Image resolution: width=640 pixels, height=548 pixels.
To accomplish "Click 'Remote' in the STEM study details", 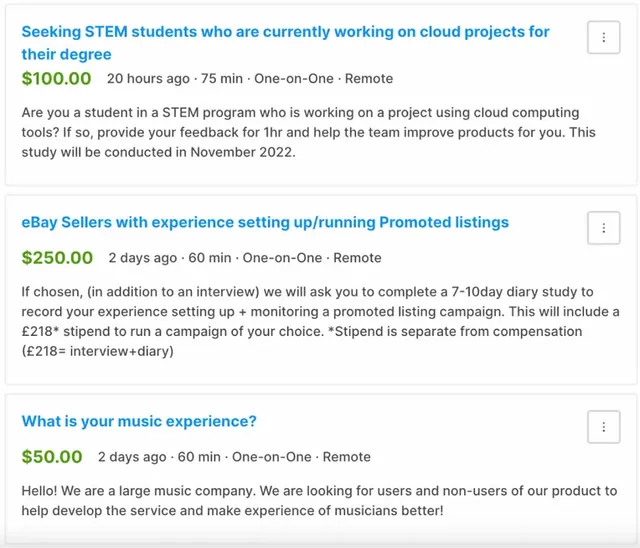I will click(369, 79).
